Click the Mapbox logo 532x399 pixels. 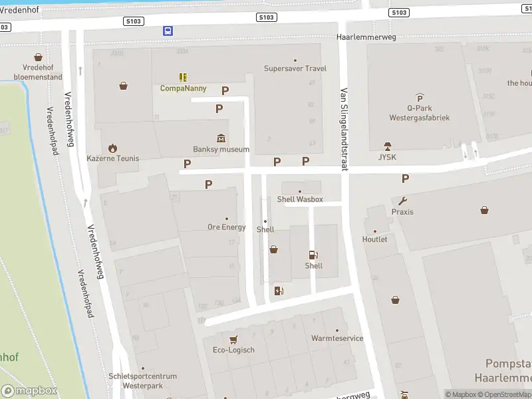(29, 391)
